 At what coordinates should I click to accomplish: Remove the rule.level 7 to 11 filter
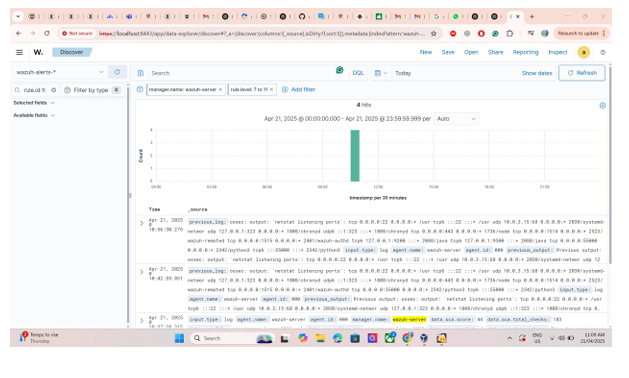(272, 89)
